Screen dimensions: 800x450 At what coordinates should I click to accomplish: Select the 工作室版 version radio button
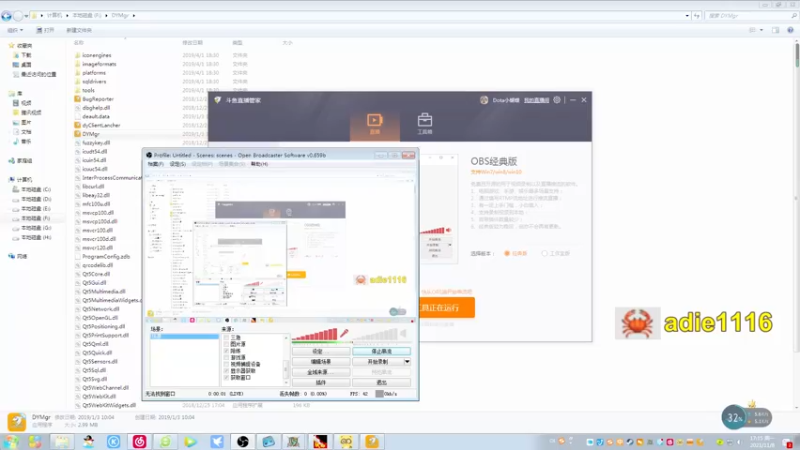[x=544, y=254]
